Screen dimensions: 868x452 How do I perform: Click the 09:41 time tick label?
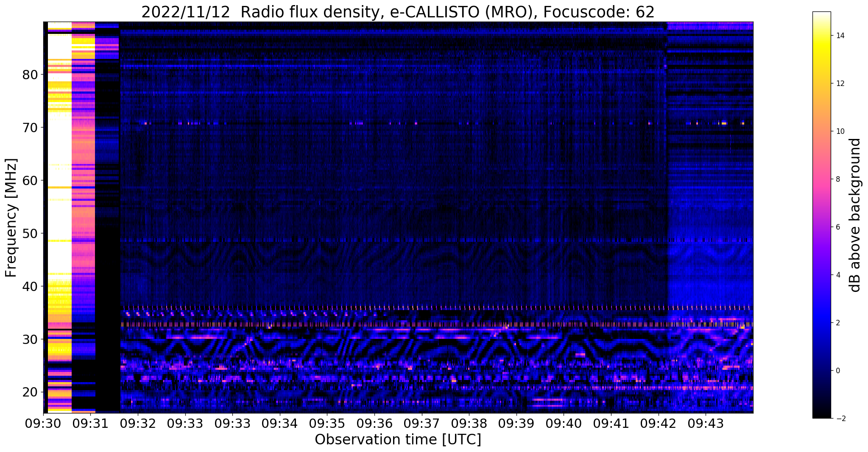(x=611, y=423)
